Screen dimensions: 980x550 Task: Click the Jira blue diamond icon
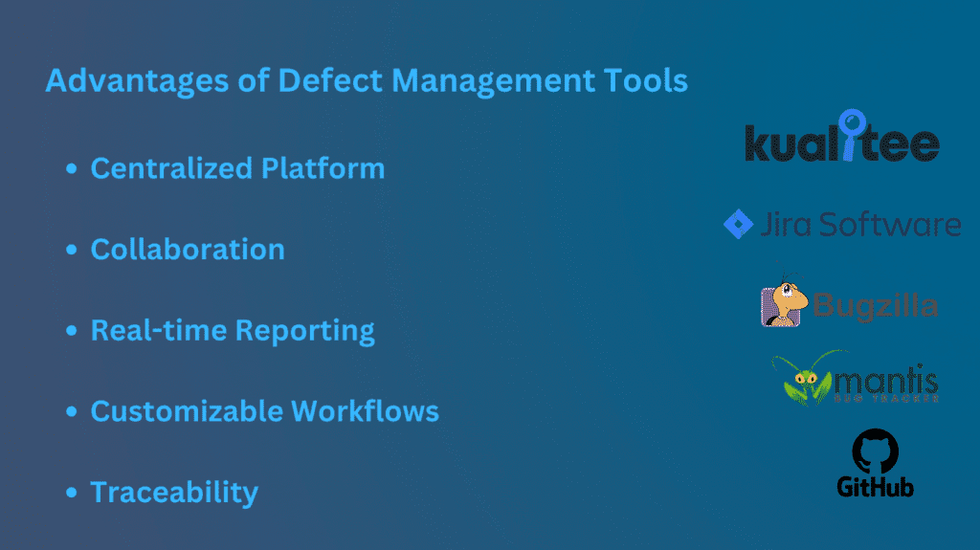(x=738, y=224)
